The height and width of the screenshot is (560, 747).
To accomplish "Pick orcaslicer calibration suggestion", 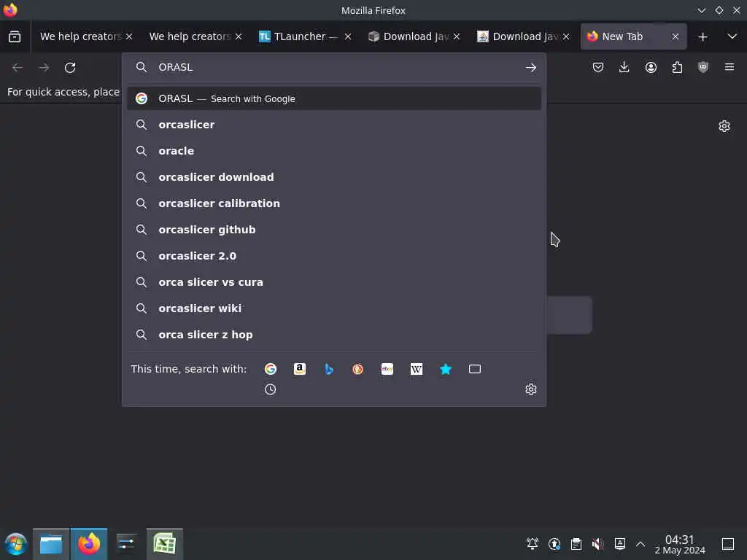I will (334, 203).
